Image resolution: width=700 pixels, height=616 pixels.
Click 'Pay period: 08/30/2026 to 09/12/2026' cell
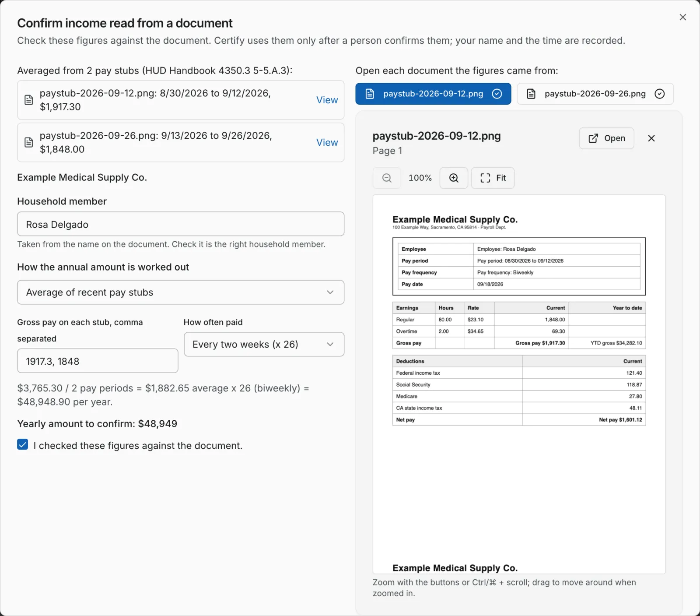point(556,260)
